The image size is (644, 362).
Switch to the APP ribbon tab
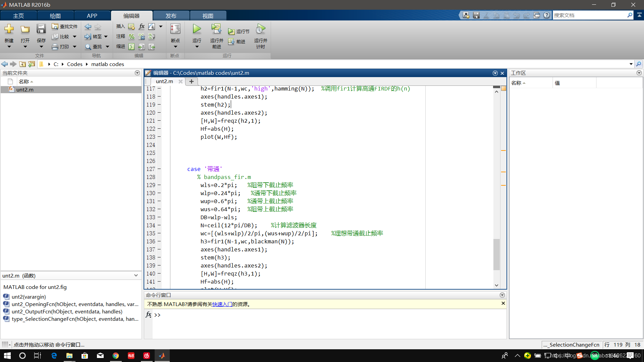(92, 16)
